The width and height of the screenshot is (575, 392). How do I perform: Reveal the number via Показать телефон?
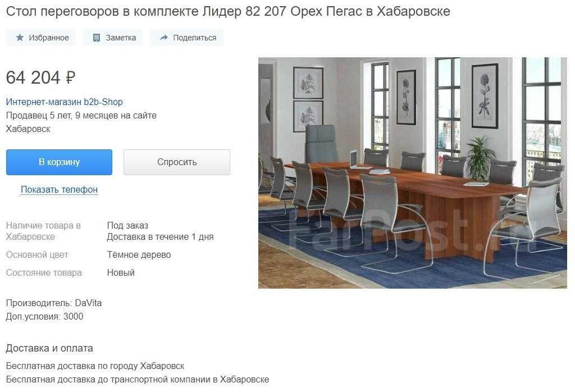pos(59,190)
